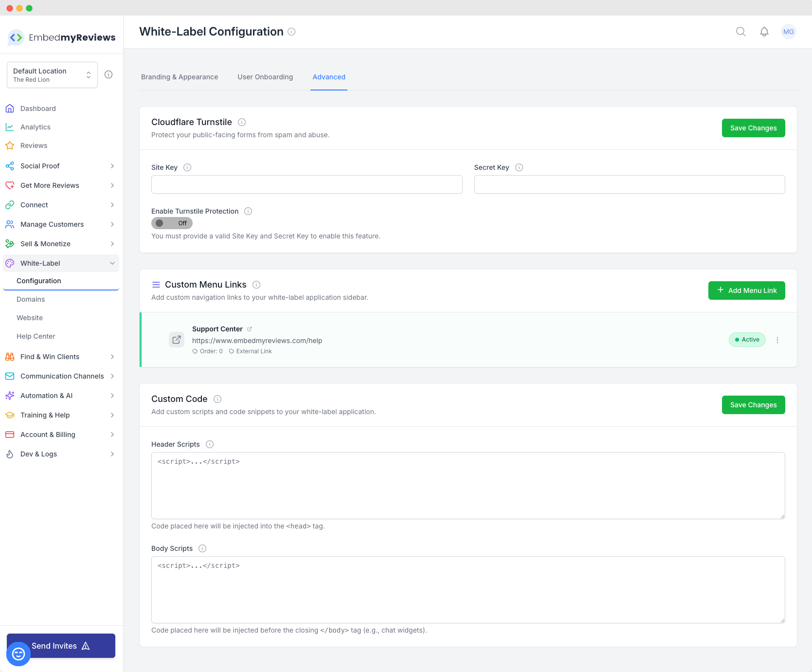Click the Dev & Logs flame icon
This screenshot has width=812, height=672.
(x=10, y=454)
